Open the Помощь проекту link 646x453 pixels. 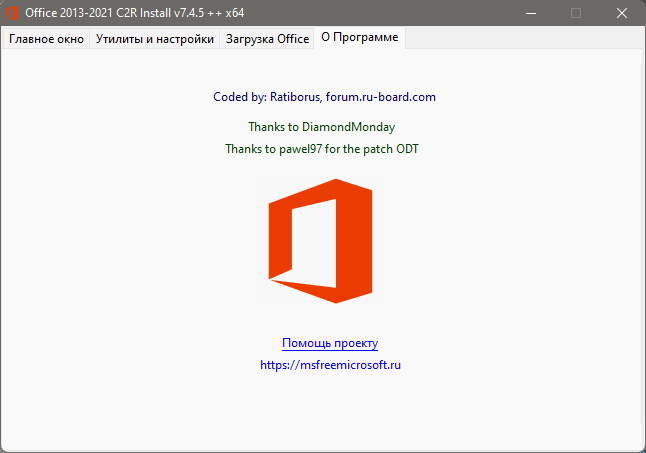[330, 343]
